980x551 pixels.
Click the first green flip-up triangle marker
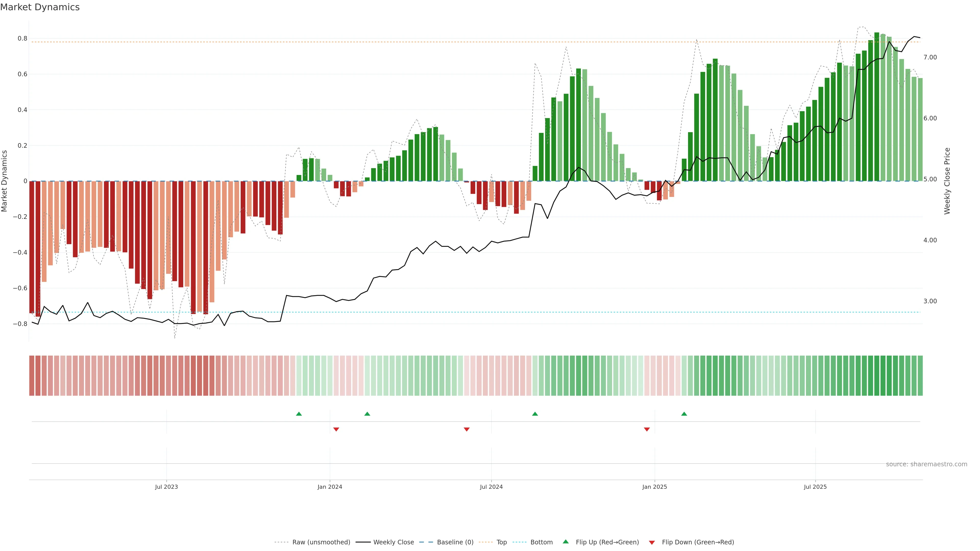tap(299, 414)
